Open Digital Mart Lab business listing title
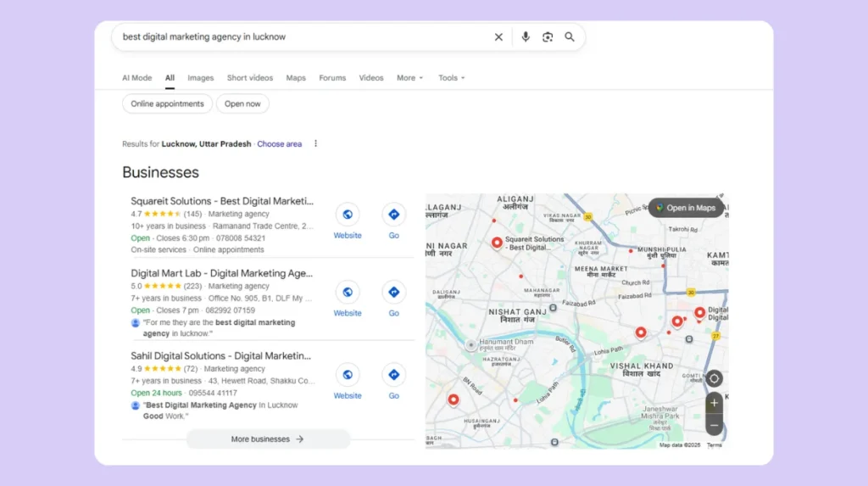 pyautogui.click(x=221, y=273)
